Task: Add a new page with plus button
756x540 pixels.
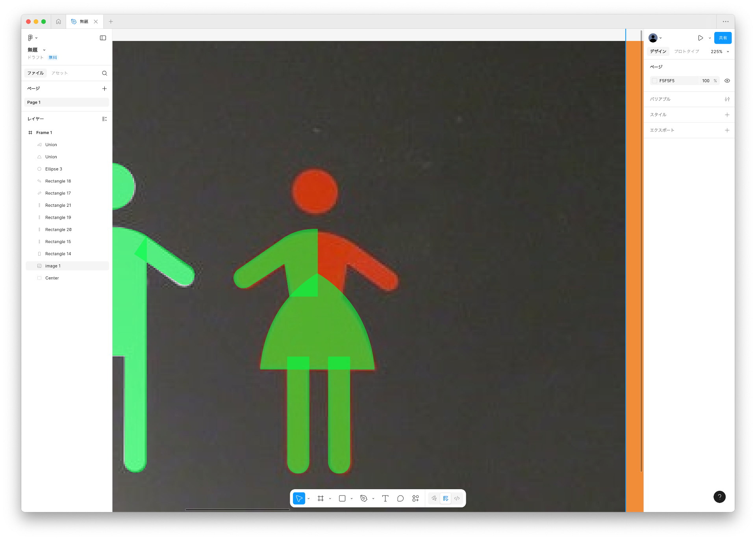Action: (104, 89)
